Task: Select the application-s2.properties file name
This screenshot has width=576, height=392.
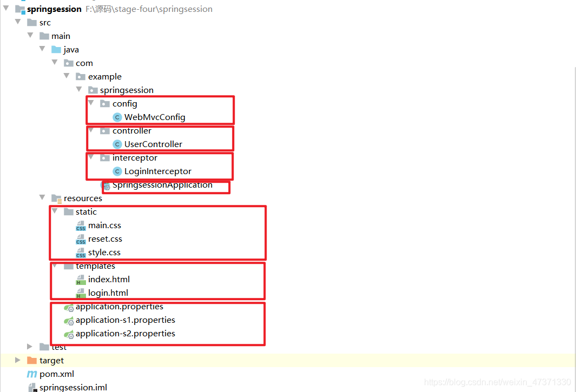Action: [x=125, y=334]
